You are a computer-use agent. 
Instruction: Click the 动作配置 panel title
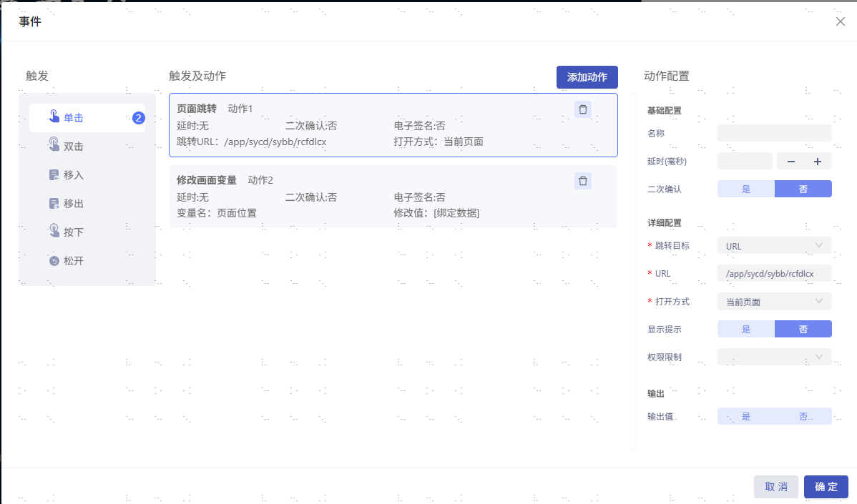(666, 76)
